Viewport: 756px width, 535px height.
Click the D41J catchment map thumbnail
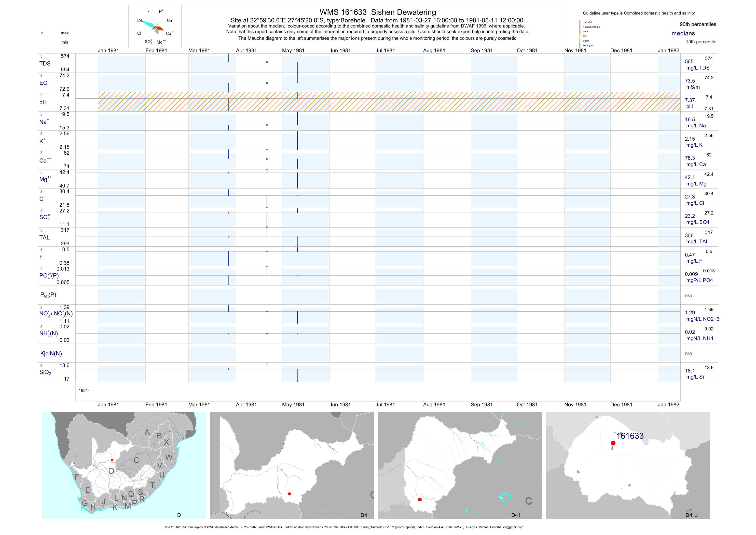pyautogui.click(x=628, y=465)
